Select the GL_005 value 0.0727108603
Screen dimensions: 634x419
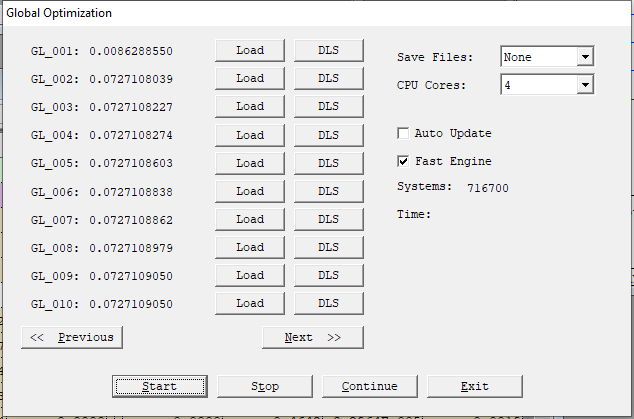tap(131, 163)
